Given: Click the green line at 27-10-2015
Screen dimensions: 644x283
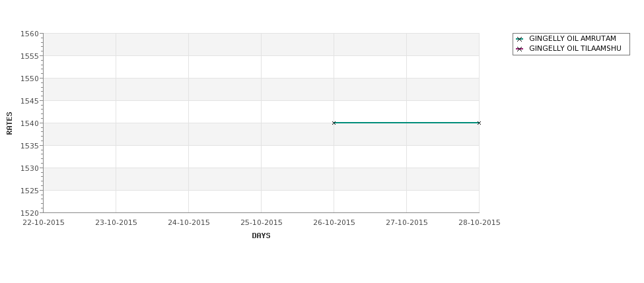Looking at the screenshot, I should pos(407,123).
